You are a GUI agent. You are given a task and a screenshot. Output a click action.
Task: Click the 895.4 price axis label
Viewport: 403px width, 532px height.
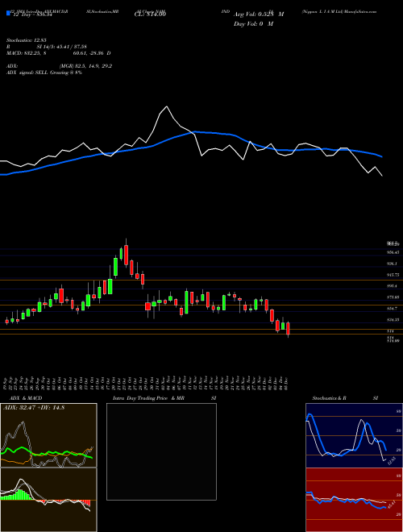click(x=392, y=286)
